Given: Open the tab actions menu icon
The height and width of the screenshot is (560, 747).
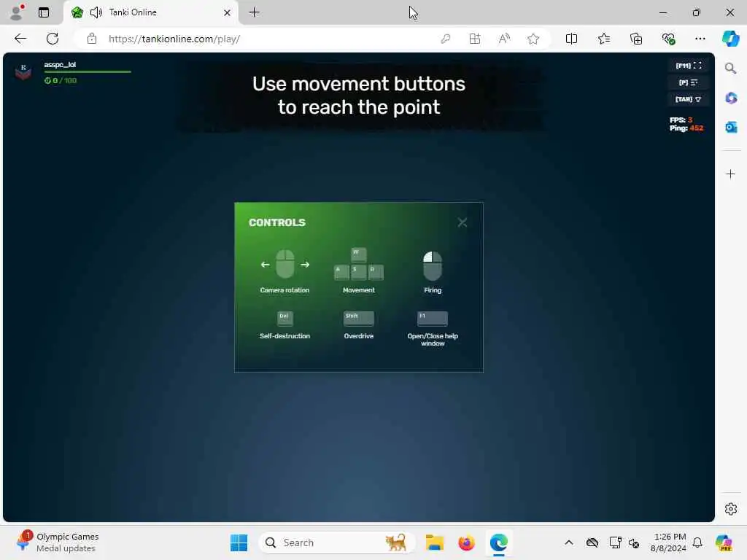Looking at the screenshot, I should (x=44, y=12).
